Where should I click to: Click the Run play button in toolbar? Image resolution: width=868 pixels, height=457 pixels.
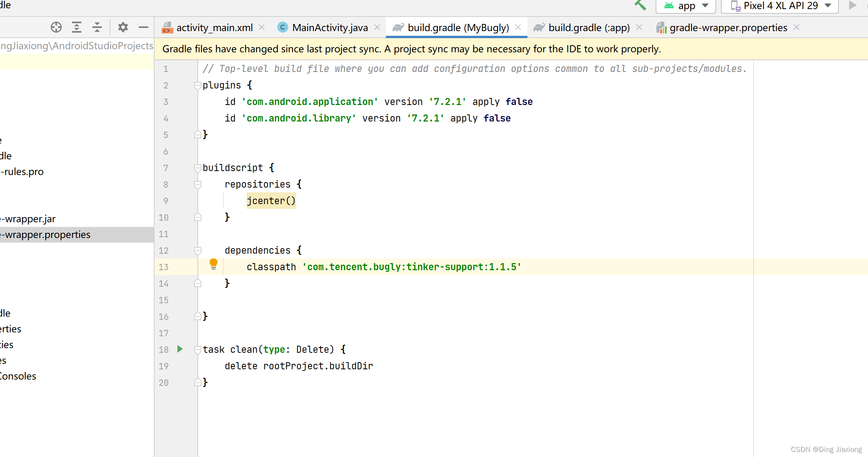tap(852, 6)
